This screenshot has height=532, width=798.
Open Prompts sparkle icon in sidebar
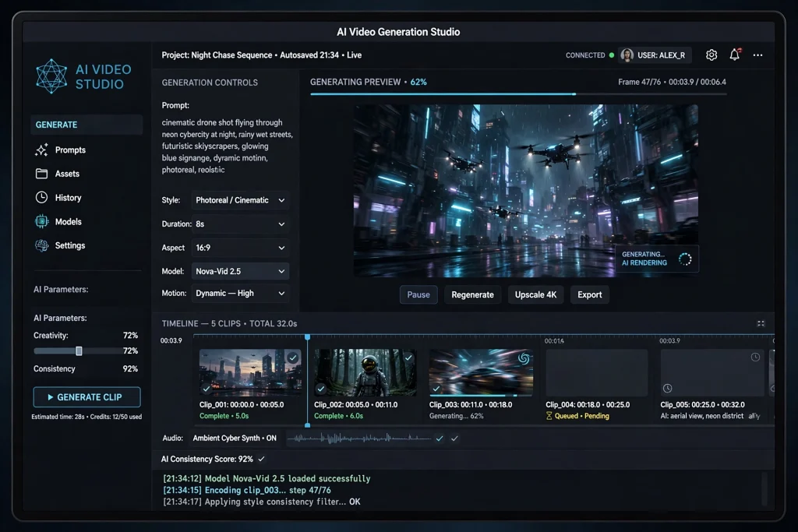(42, 150)
